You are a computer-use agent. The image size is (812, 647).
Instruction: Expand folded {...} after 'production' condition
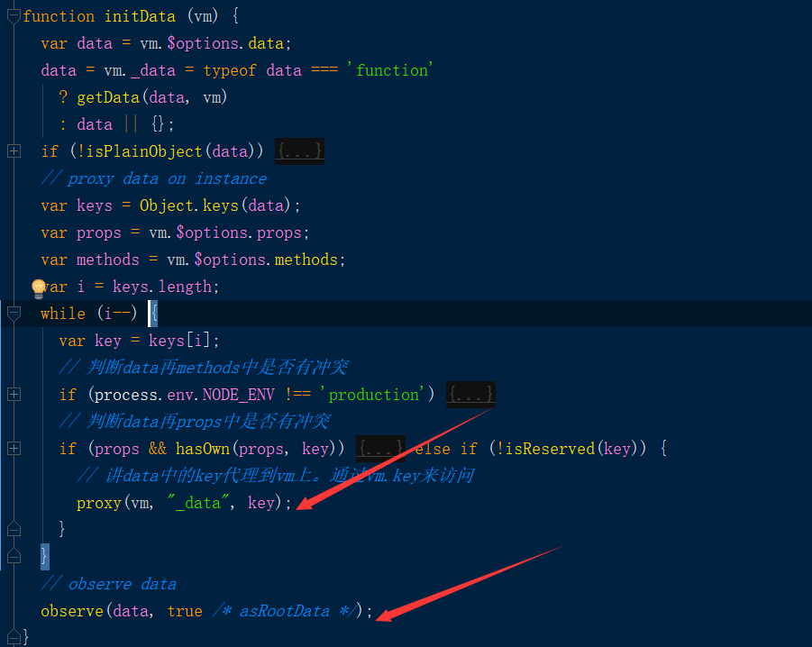[x=470, y=395]
